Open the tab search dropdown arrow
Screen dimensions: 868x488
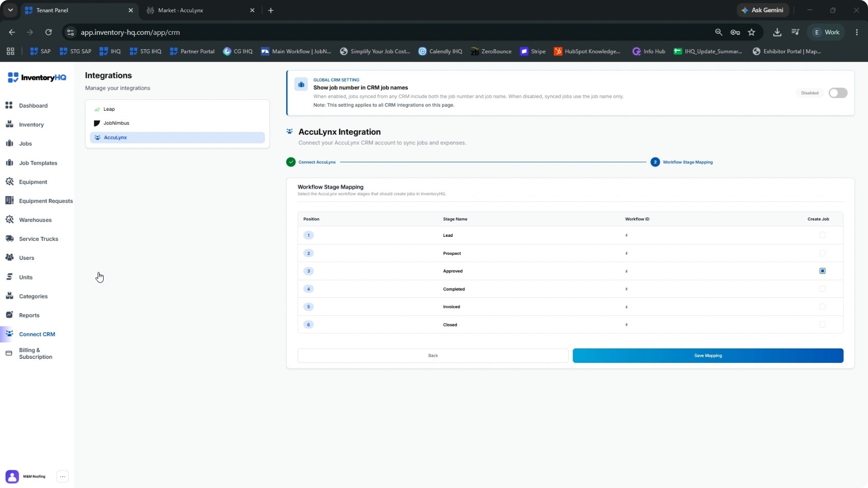pyautogui.click(x=10, y=10)
